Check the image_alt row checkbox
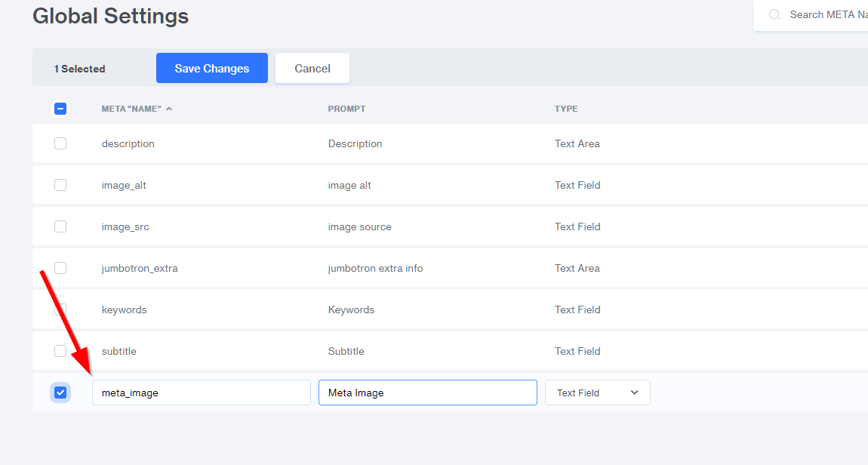 [60, 185]
